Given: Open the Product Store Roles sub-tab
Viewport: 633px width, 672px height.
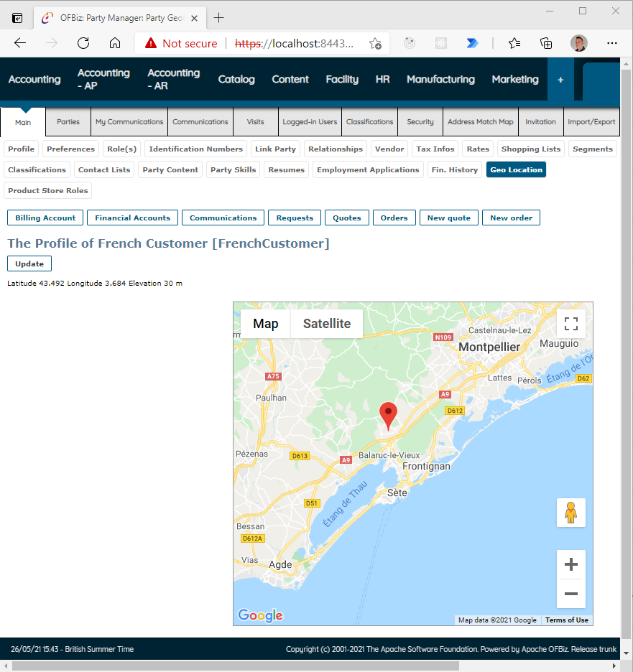Looking at the screenshot, I should [x=47, y=190].
